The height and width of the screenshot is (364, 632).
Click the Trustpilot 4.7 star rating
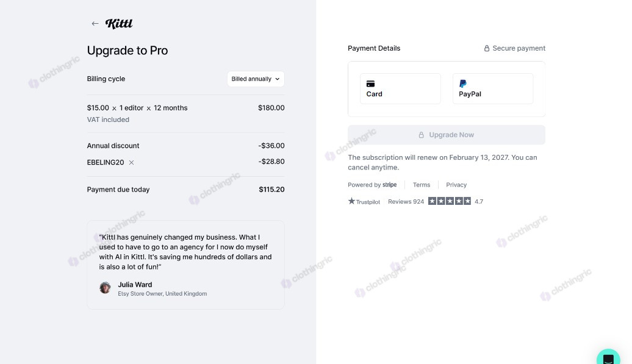(x=456, y=201)
